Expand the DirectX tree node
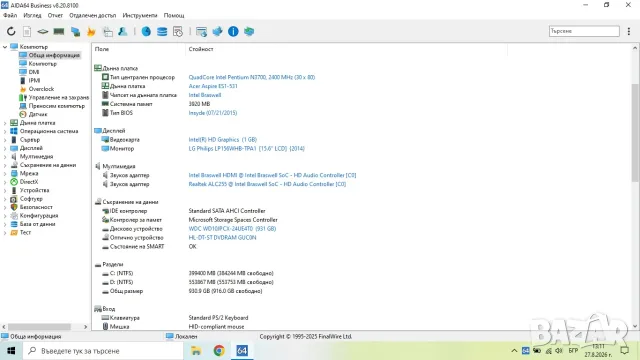This screenshot has height=360, width=640. 5,182
